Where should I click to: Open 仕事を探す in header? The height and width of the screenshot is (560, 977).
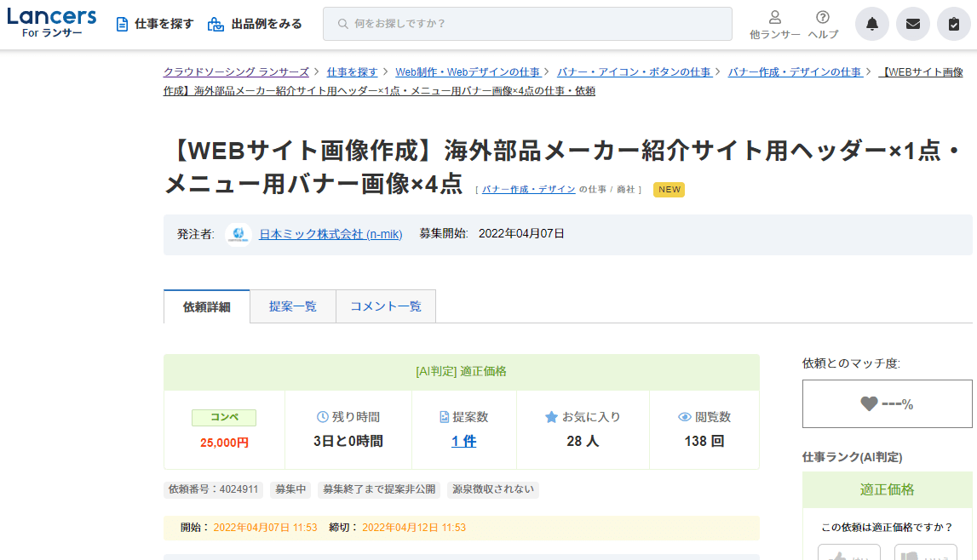pos(155,24)
